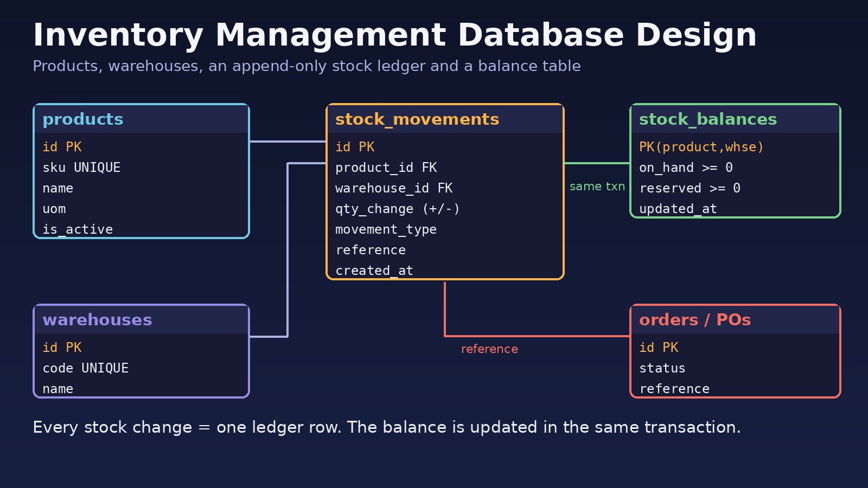Click the 'orders / POs' table header
The height and width of the screenshot is (488, 868).
pos(735,320)
